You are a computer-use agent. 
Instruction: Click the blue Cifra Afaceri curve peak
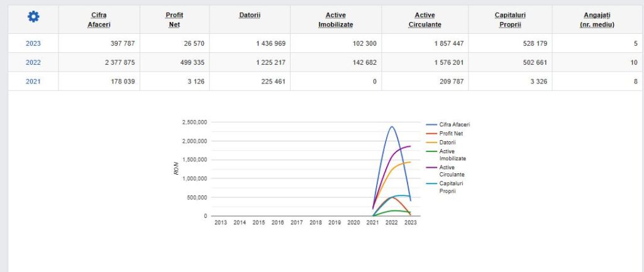[391, 127]
